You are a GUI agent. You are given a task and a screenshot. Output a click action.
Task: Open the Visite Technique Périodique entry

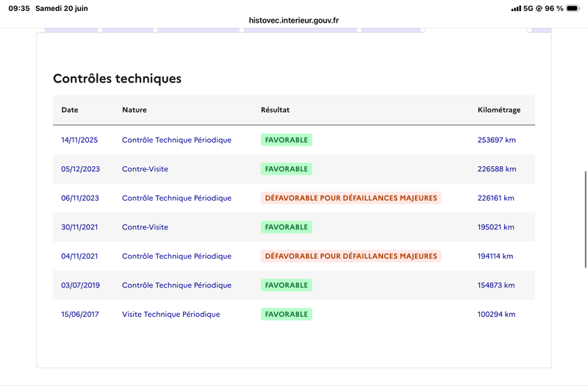click(171, 315)
